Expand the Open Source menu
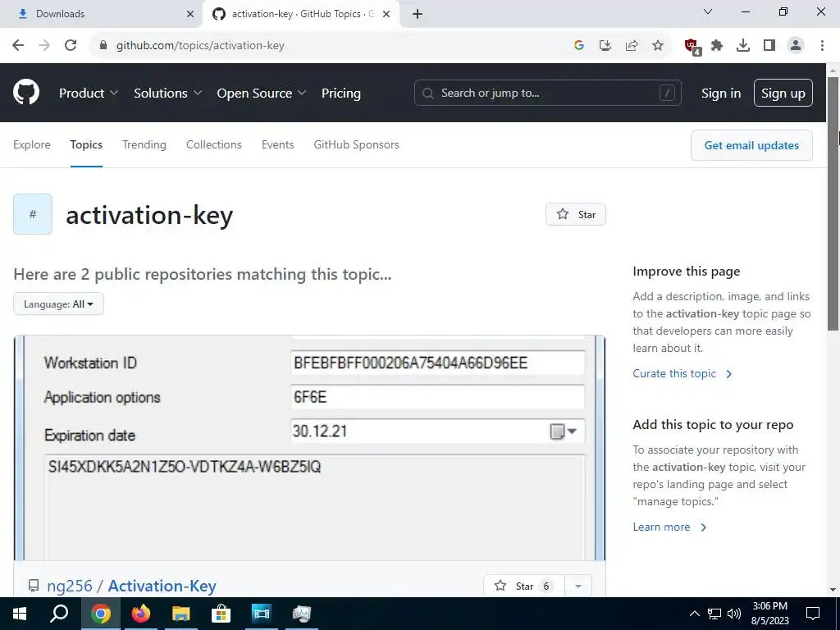 [262, 94]
